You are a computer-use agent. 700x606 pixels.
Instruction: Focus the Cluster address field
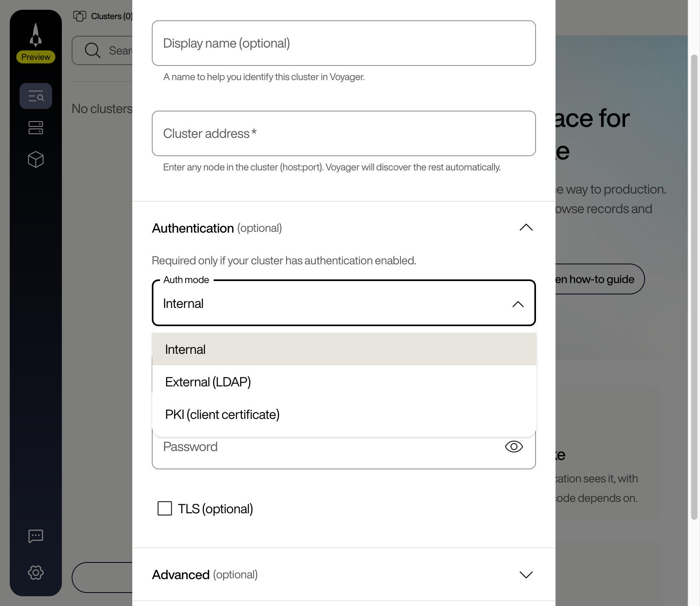[344, 133]
